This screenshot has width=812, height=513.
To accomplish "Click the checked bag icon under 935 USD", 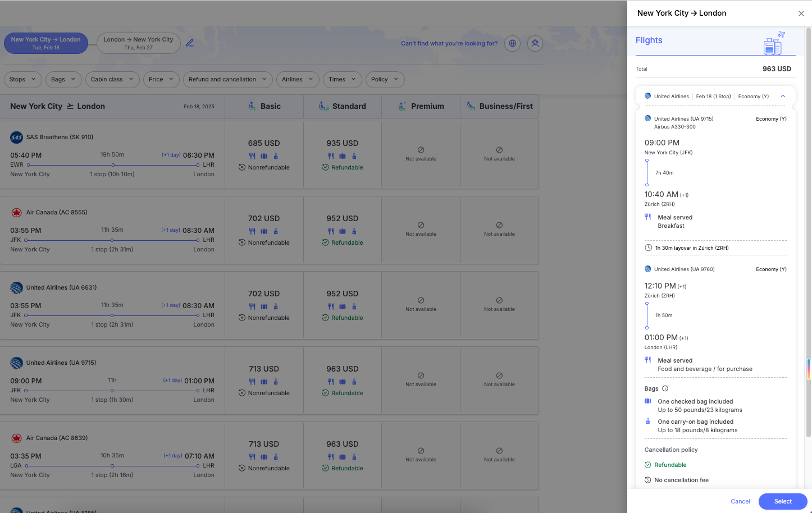I will [343, 156].
